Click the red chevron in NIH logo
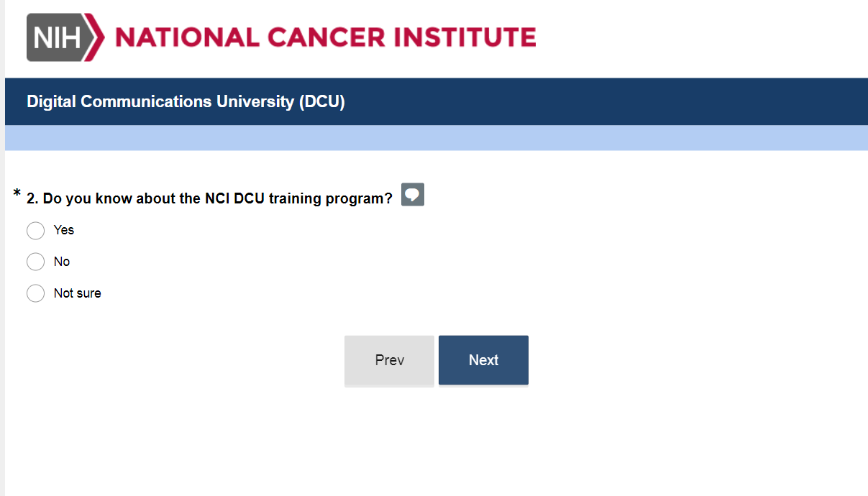 coord(98,37)
